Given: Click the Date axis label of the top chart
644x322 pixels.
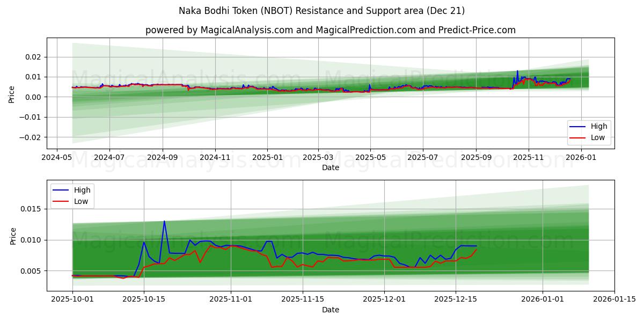Looking at the screenshot, I should (x=331, y=167).
